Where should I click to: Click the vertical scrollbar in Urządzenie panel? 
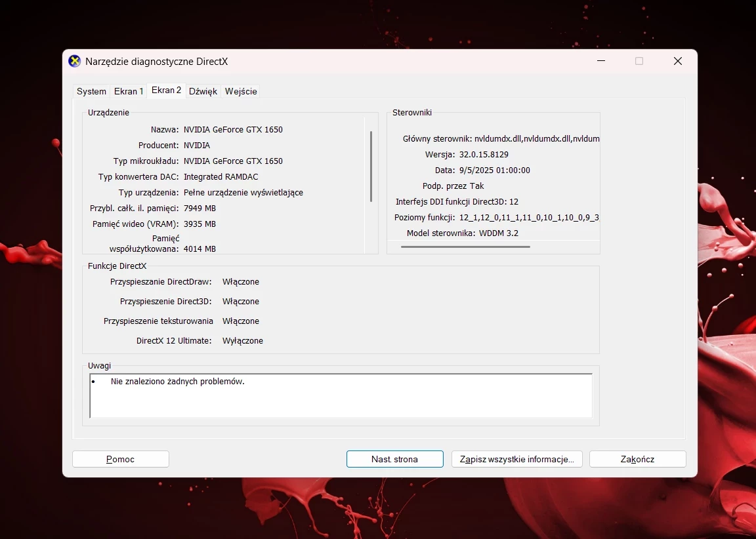click(371, 167)
